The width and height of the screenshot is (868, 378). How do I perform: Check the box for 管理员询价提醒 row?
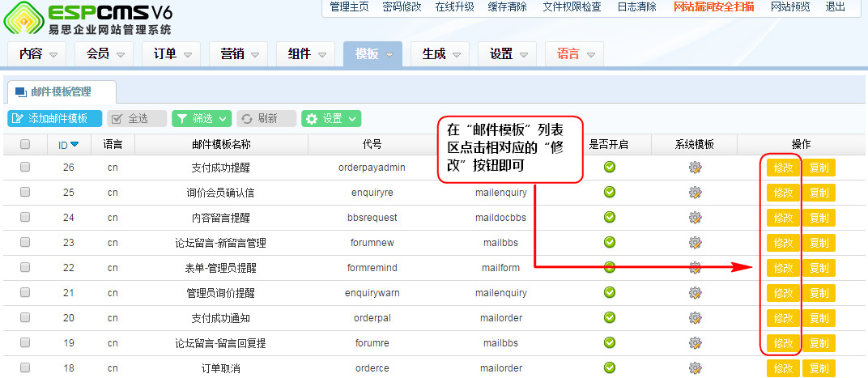pyautogui.click(x=25, y=292)
